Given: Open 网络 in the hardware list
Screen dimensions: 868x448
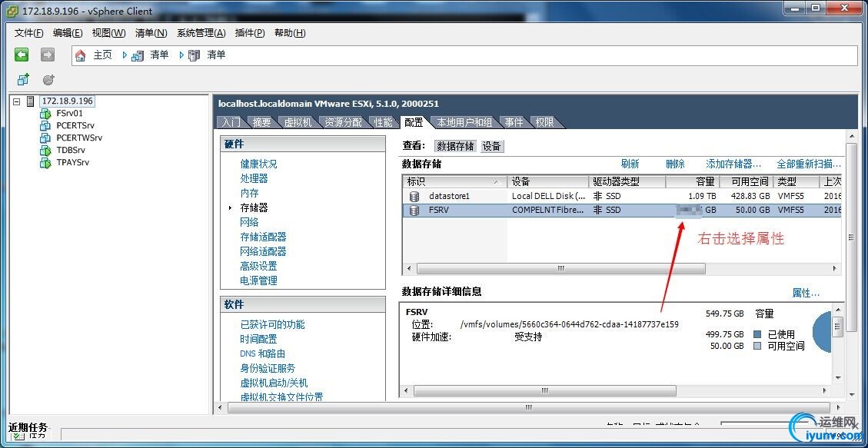Looking at the screenshot, I should tap(249, 222).
